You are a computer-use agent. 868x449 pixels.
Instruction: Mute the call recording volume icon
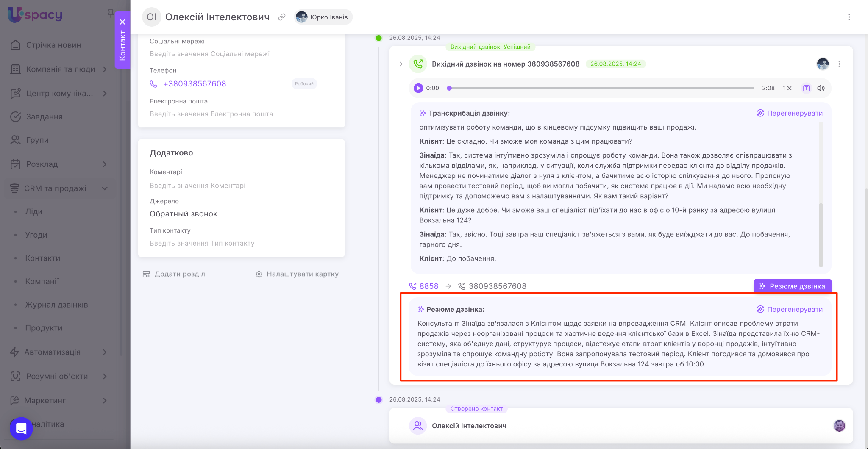tap(821, 88)
